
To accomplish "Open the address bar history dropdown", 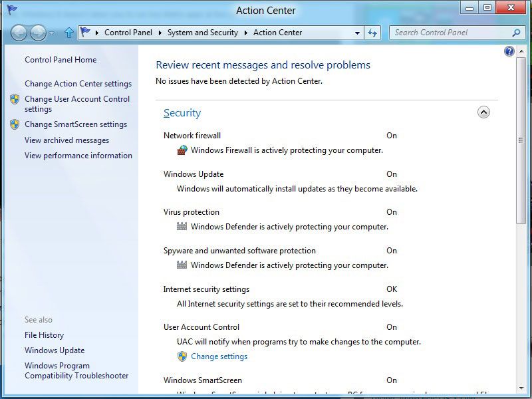I will pyautogui.click(x=357, y=33).
